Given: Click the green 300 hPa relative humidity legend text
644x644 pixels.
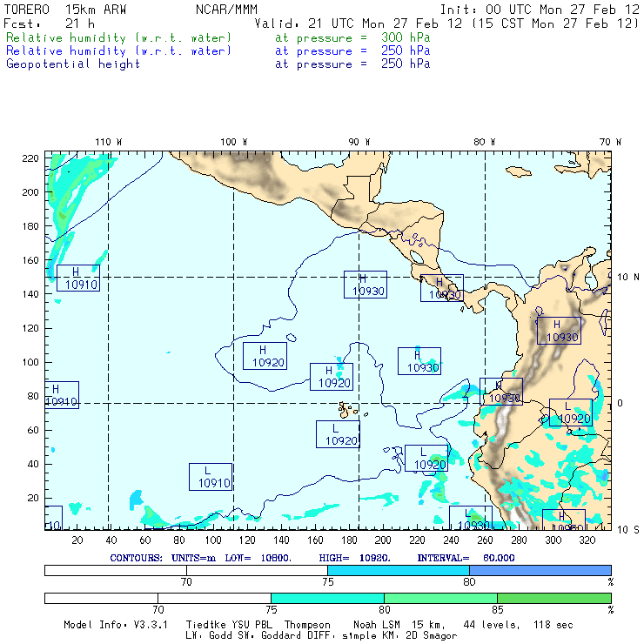Looking at the screenshot, I should 119,38.
